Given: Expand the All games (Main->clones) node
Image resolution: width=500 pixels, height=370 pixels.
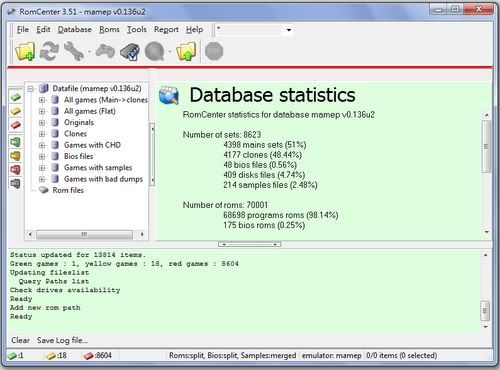Looking at the screenshot, I should pos(42,100).
